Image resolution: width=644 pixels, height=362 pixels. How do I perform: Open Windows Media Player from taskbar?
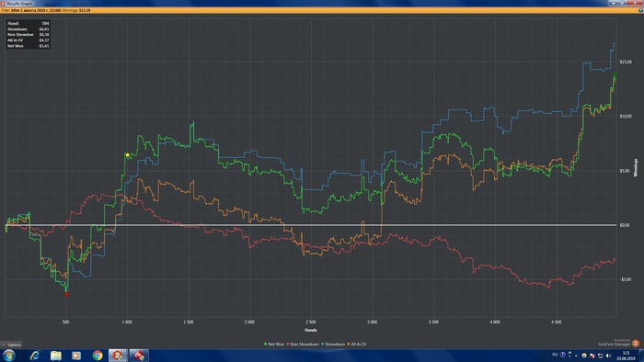pos(76,356)
